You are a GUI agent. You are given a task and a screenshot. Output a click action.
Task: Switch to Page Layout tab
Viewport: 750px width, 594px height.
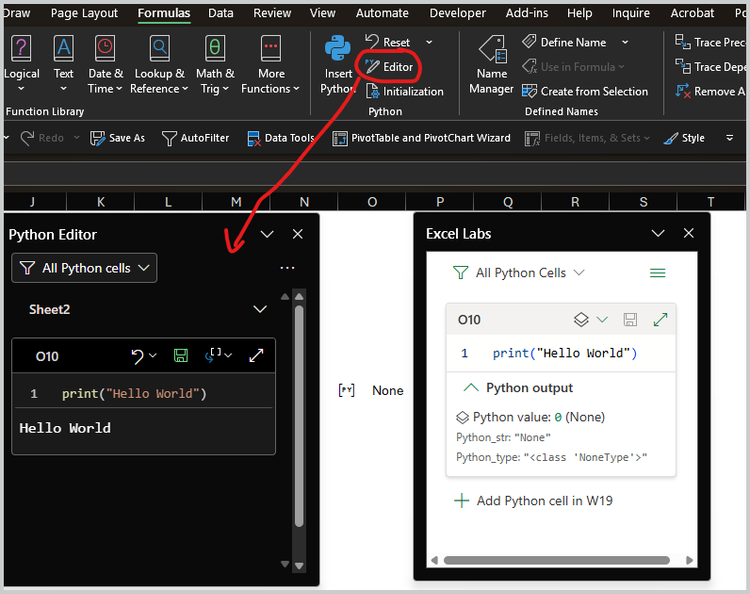tap(84, 13)
